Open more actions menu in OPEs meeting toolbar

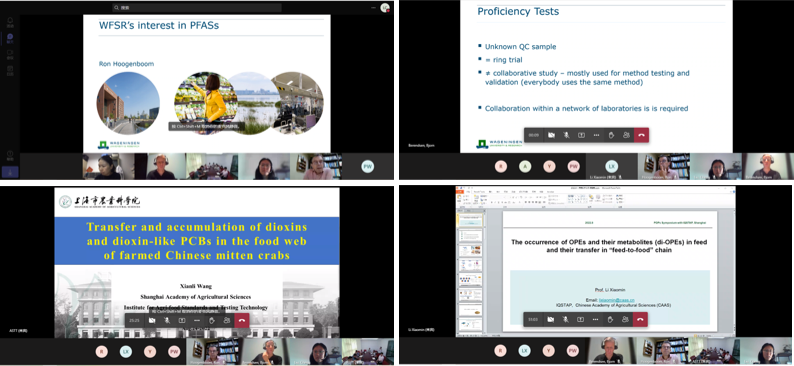(x=596, y=319)
